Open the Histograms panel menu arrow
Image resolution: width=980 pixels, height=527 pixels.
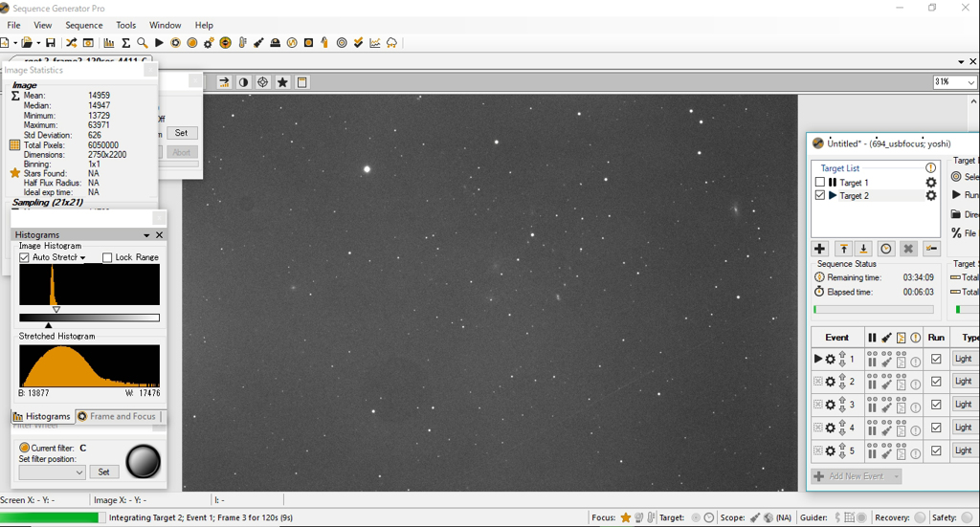coord(146,235)
